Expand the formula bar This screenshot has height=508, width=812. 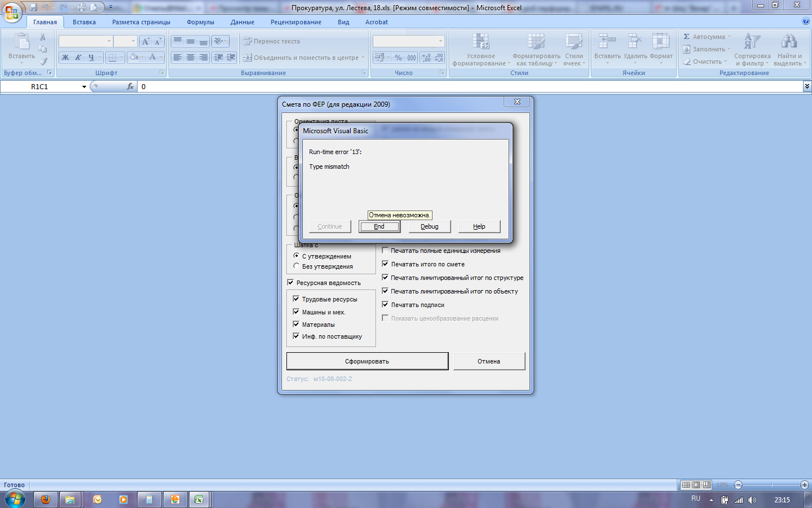(x=807, y=86)
